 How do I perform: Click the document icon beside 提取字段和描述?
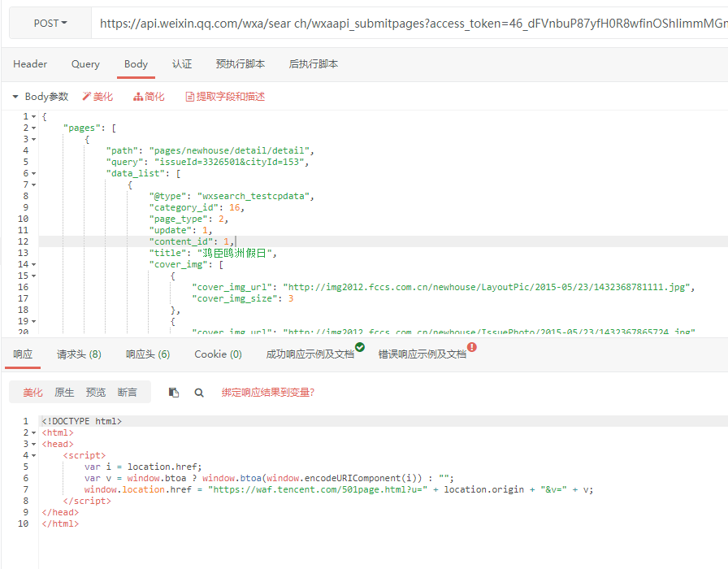[x=189, y=97]
